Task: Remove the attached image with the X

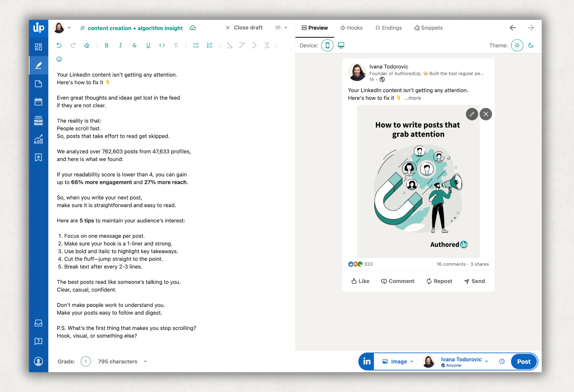Action: (486, 114)
